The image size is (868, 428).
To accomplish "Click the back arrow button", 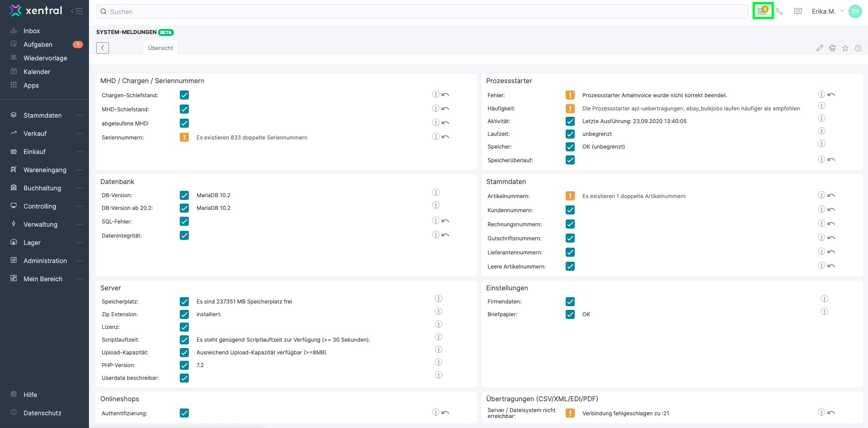I will tap(103, 48).
